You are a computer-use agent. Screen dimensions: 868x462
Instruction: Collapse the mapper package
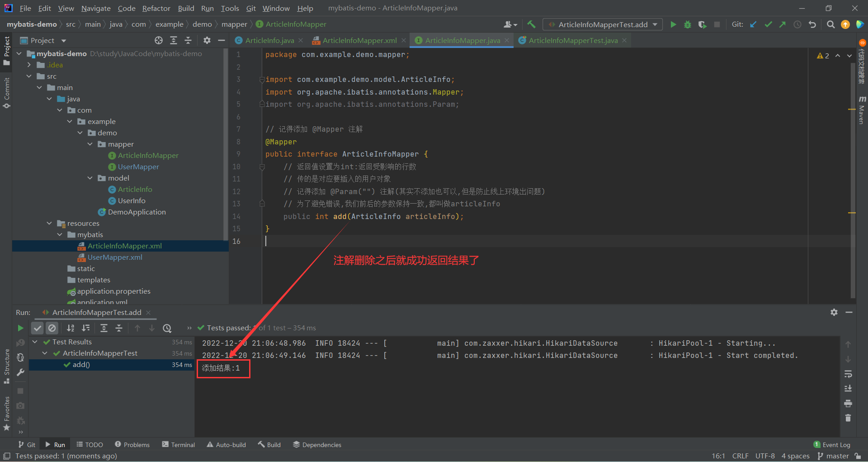[90, 144]
